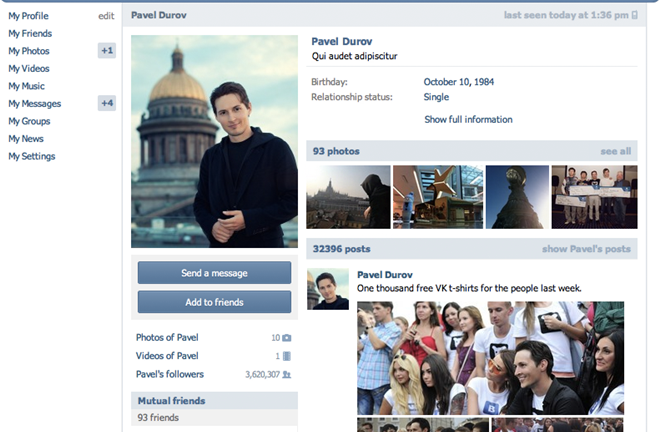Click the post author's small avatar
The image size is (660, 432).
(328, 289)
